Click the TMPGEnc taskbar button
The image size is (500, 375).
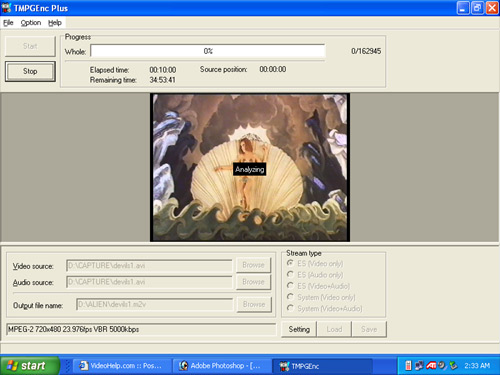322,366
